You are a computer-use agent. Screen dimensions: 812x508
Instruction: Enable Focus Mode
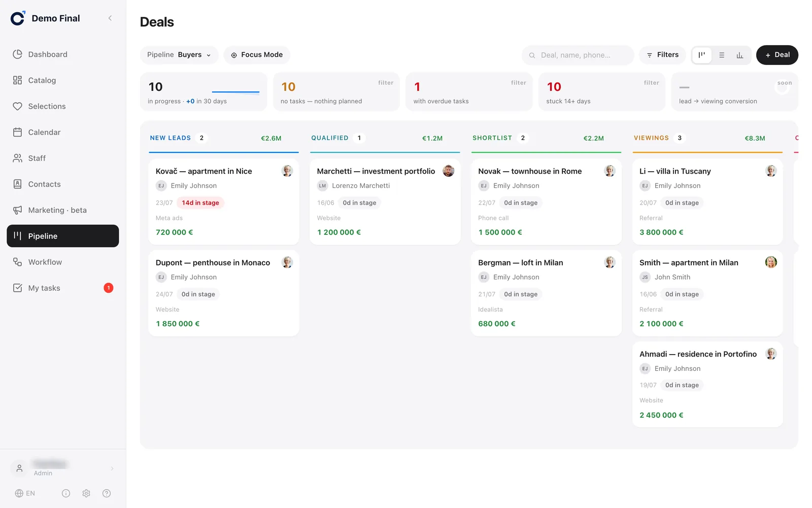point(257,55)
